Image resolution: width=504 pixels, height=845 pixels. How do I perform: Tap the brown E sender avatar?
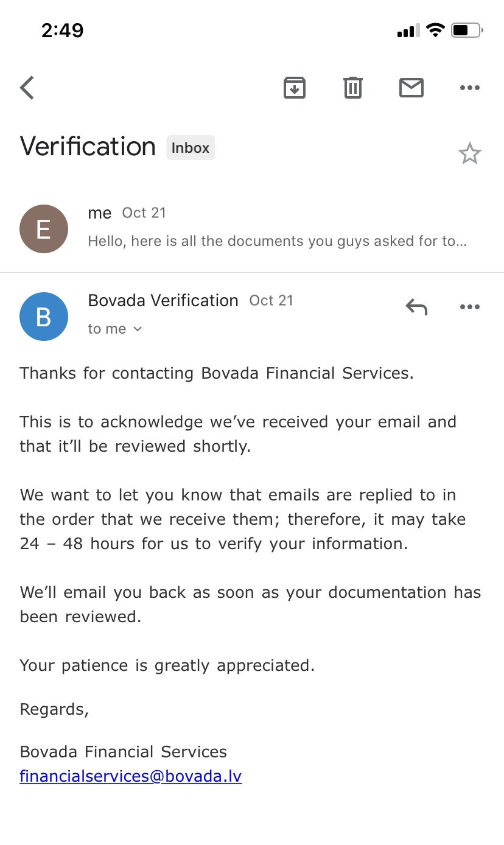44,229
